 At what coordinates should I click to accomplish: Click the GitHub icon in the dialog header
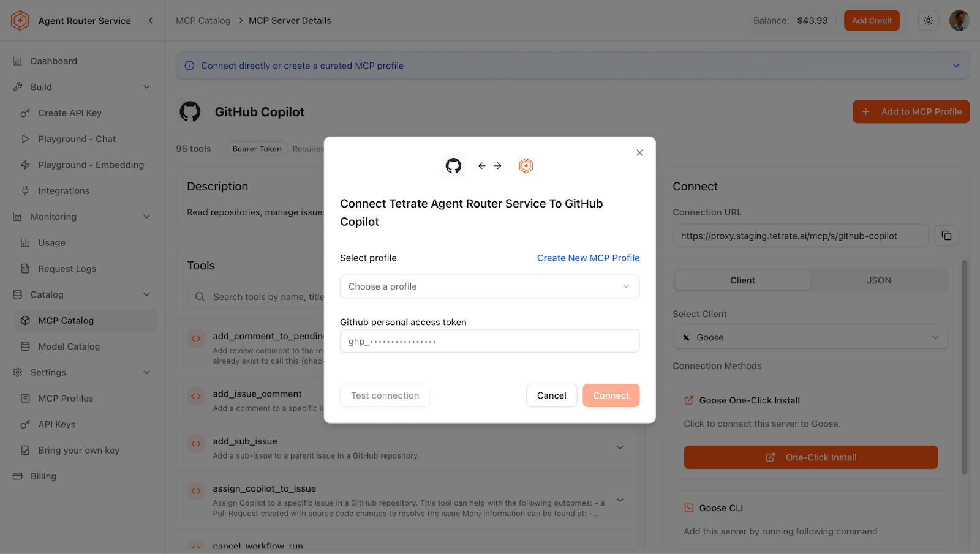[453, 166]
